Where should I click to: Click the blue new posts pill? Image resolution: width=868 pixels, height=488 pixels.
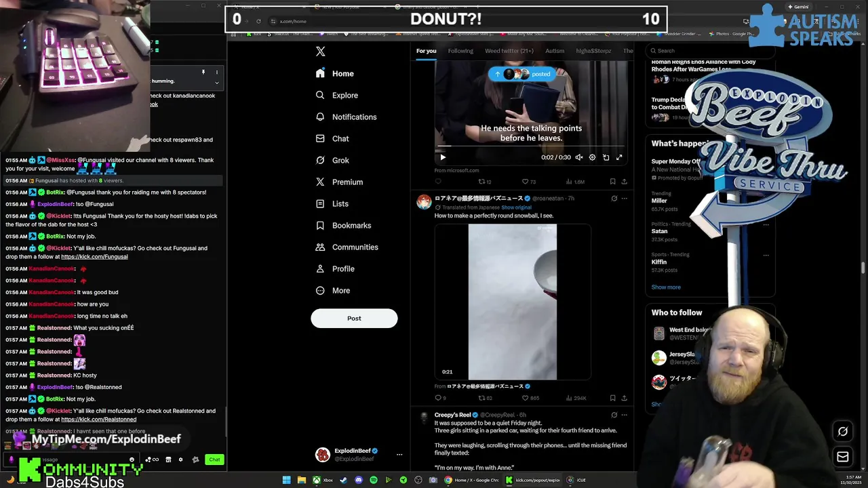[522, 74]
